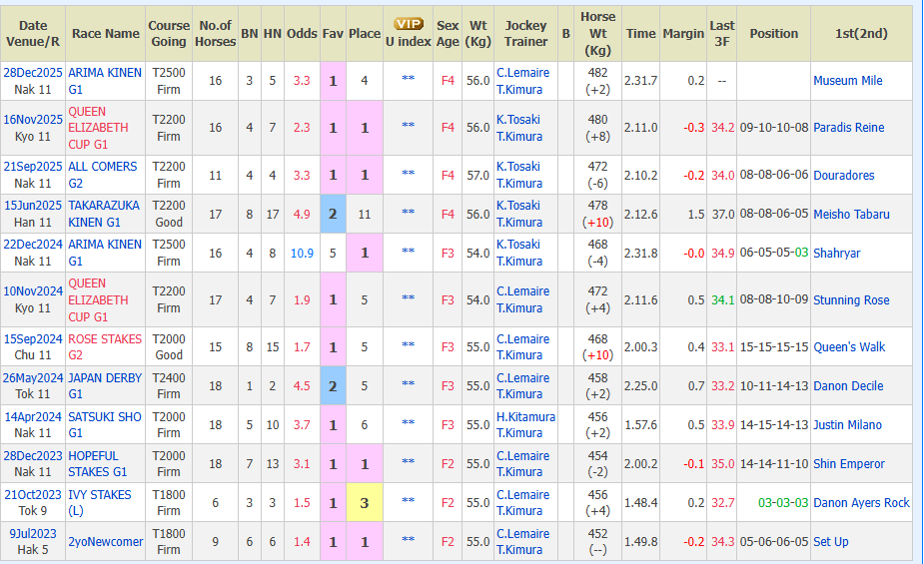Click the Course Going column header
The height and width of the screenshot is (564, 924).
pyautogui.click(x=169, y=34)
